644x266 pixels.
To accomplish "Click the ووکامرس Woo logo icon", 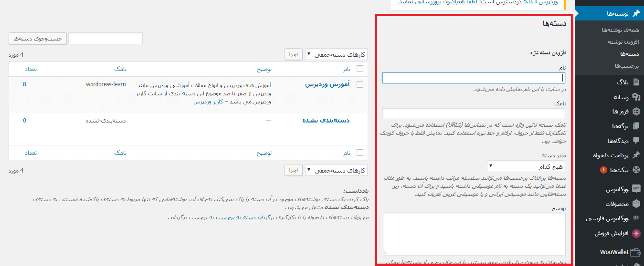I will click(x=636, y=189).
